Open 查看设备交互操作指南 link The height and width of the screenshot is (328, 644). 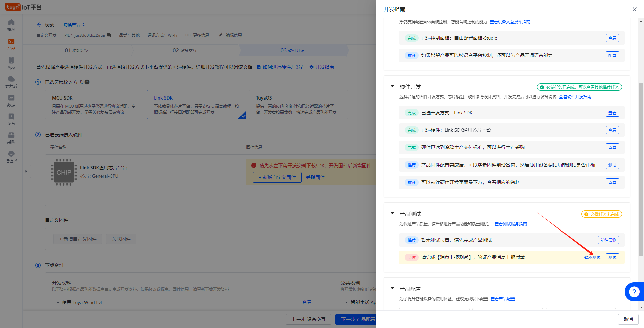tap(510, 22)
